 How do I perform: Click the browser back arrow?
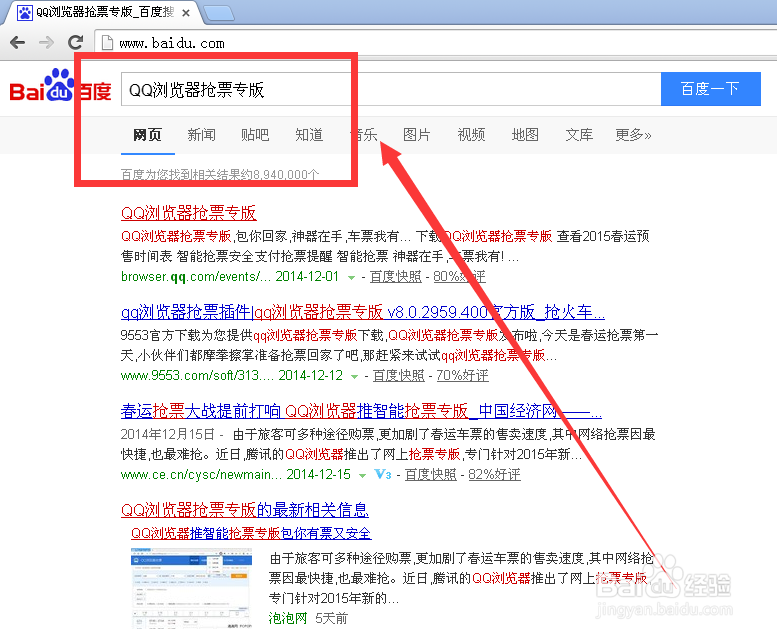click(18, 43)
